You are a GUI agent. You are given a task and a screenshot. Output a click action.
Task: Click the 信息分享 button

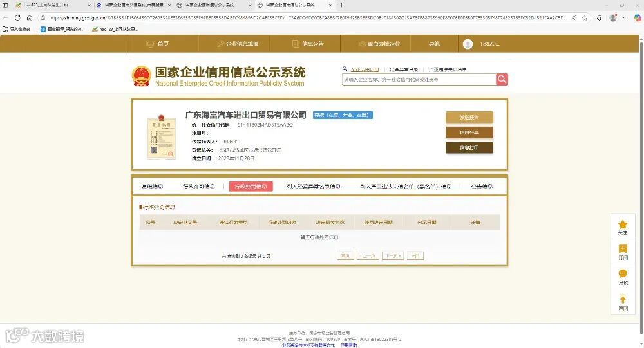tap(469, 133)
